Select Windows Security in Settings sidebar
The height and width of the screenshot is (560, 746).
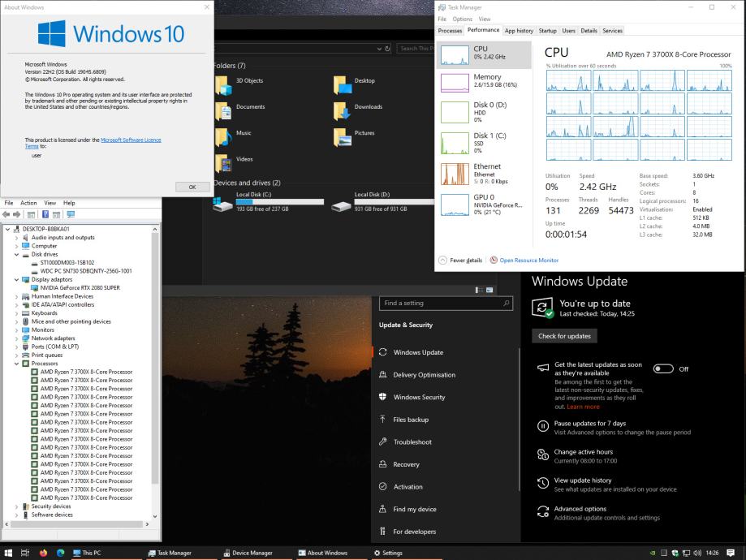(x=419, y=397)
